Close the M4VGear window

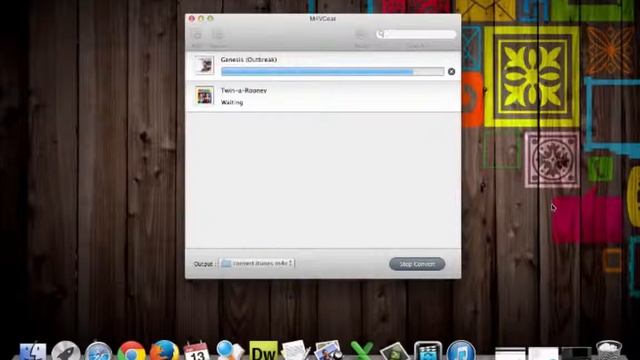[x=191, y=19]
